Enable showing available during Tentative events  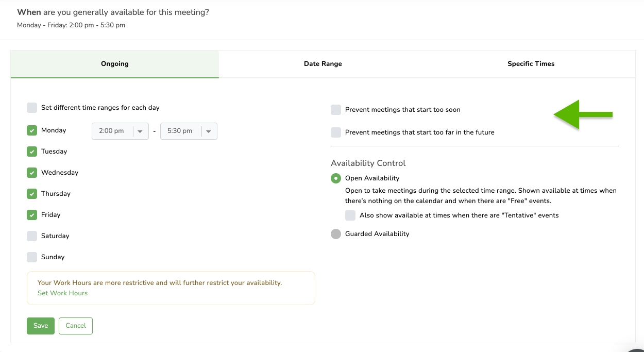[x=350, y=215]
